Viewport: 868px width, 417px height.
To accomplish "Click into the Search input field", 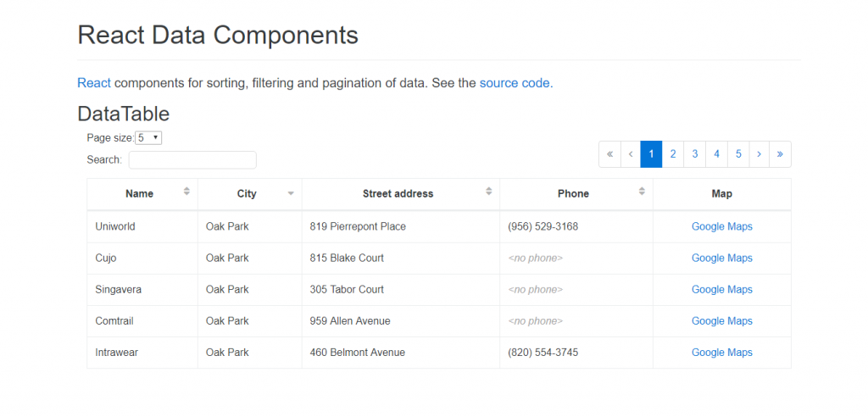I will click(x=192, y=160).
